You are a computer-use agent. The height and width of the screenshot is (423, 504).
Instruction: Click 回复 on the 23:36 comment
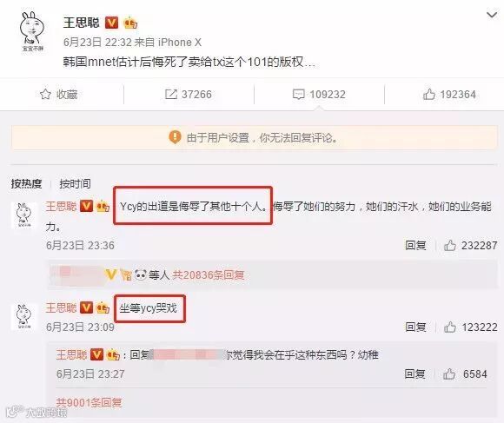coord(415,246)
